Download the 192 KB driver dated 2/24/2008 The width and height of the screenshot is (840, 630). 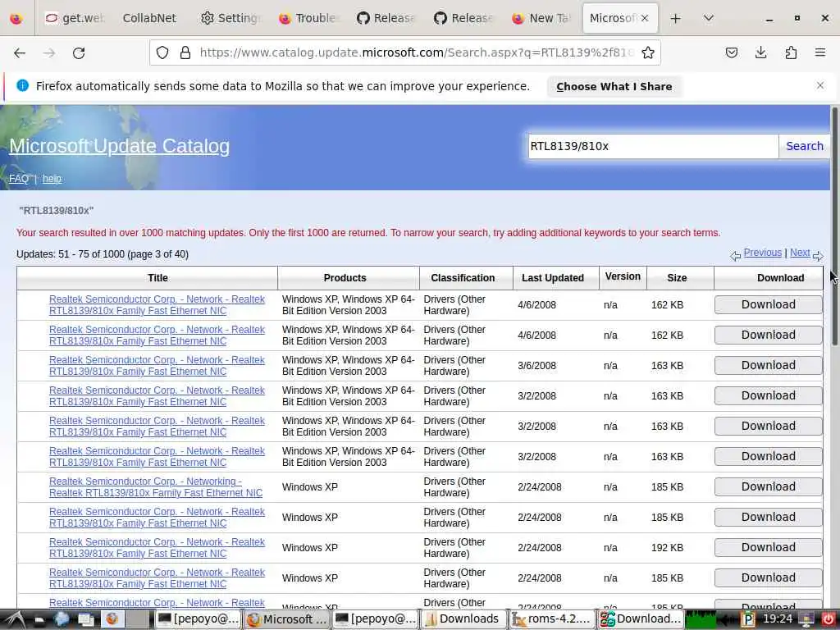click(768, 547)
